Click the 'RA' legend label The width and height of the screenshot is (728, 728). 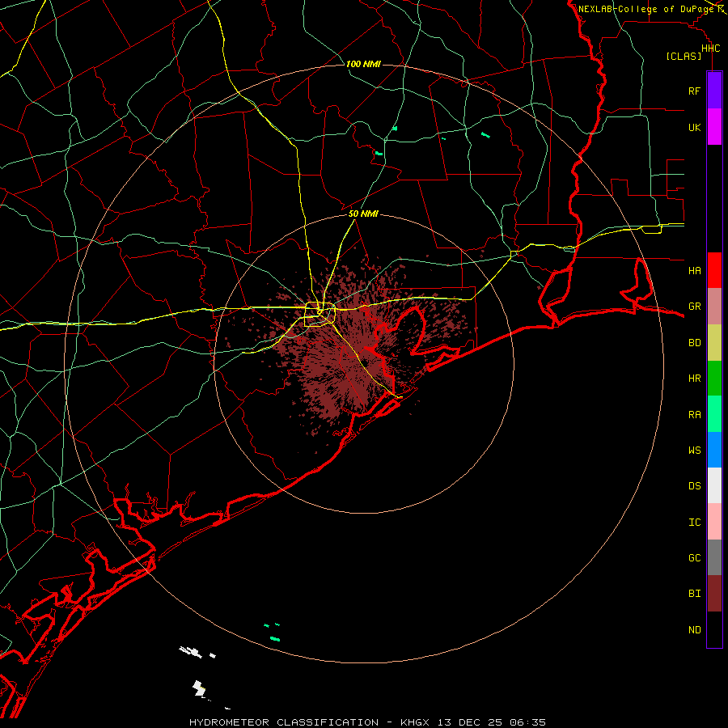tap(694, 415)
